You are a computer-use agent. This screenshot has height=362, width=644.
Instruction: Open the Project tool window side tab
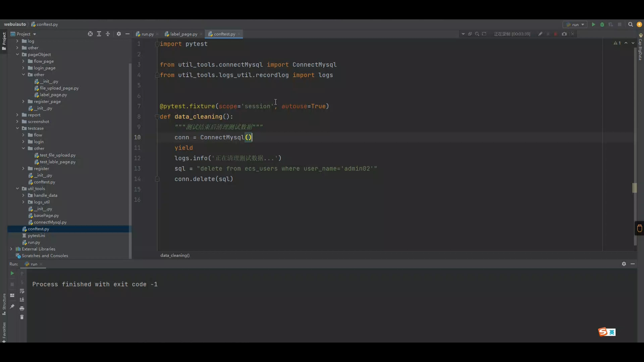[x=4, y=41]
